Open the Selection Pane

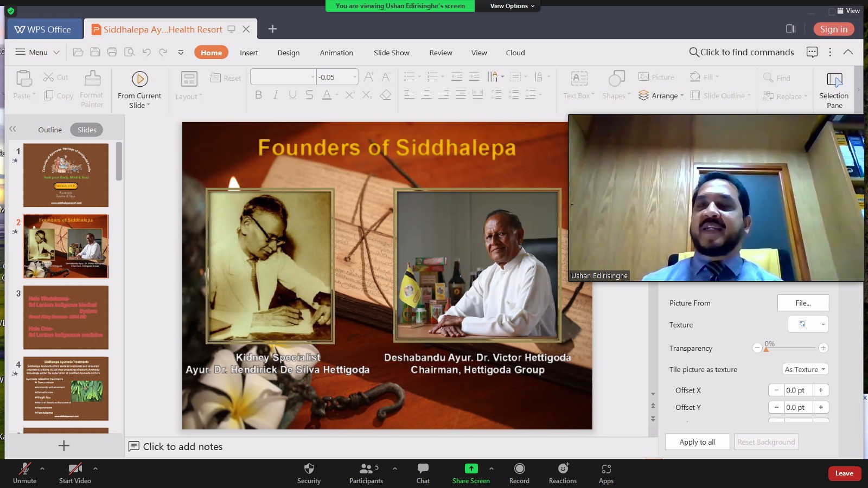coord(834,90)
